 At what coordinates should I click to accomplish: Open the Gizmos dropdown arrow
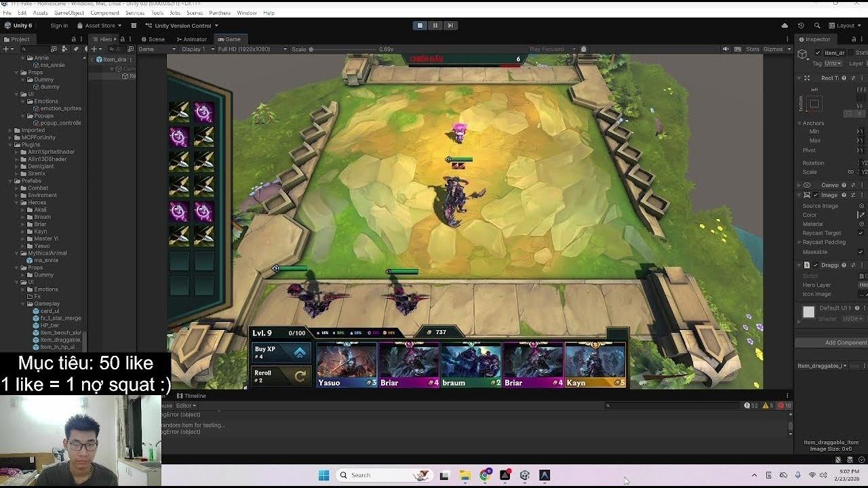788,49
